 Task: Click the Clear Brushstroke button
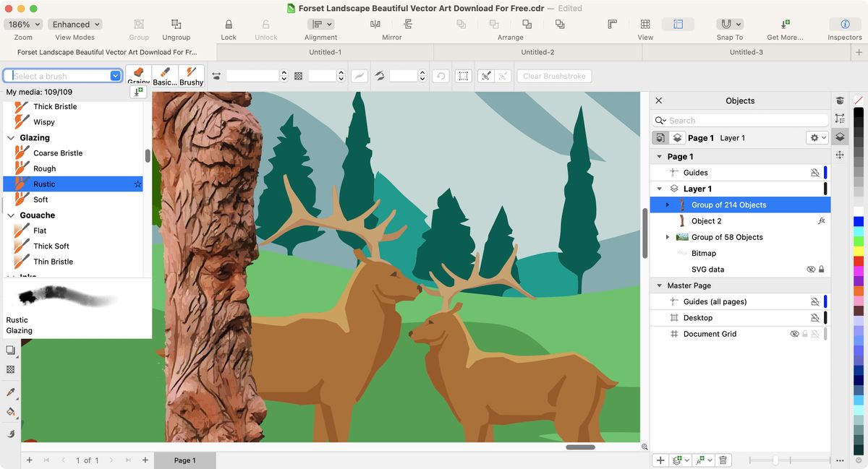pos(554,75)
